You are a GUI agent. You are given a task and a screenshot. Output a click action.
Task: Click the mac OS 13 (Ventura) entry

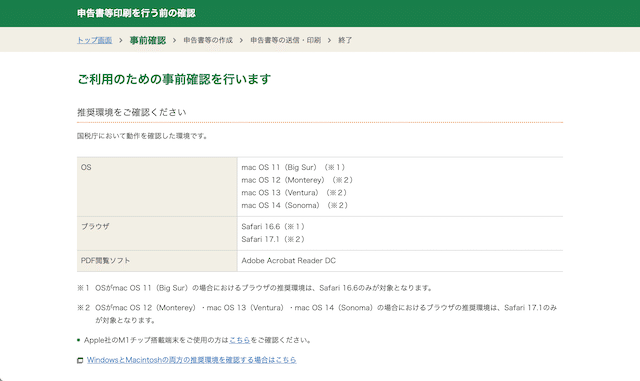click(295, 192)
